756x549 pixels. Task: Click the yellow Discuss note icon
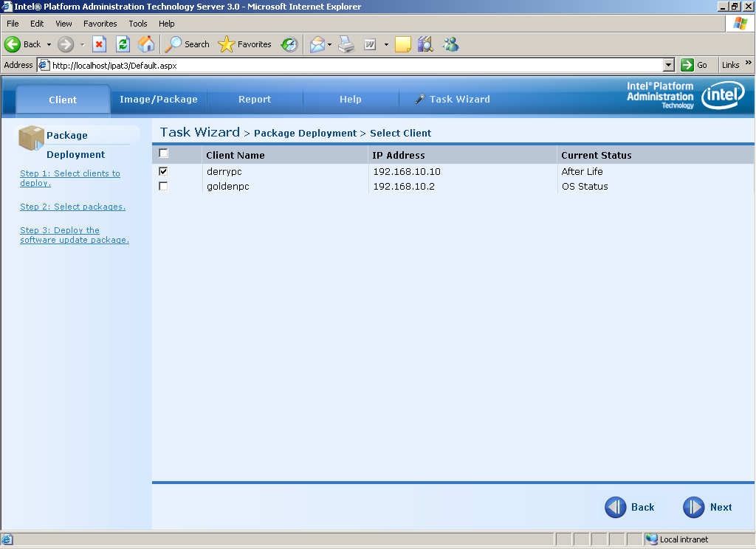(x=402, y=44)
